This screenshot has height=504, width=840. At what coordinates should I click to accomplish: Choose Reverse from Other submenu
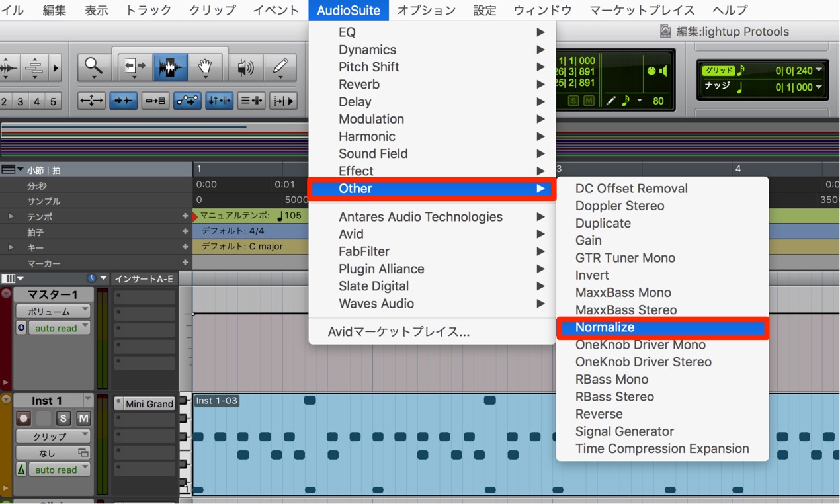(662, 414)
